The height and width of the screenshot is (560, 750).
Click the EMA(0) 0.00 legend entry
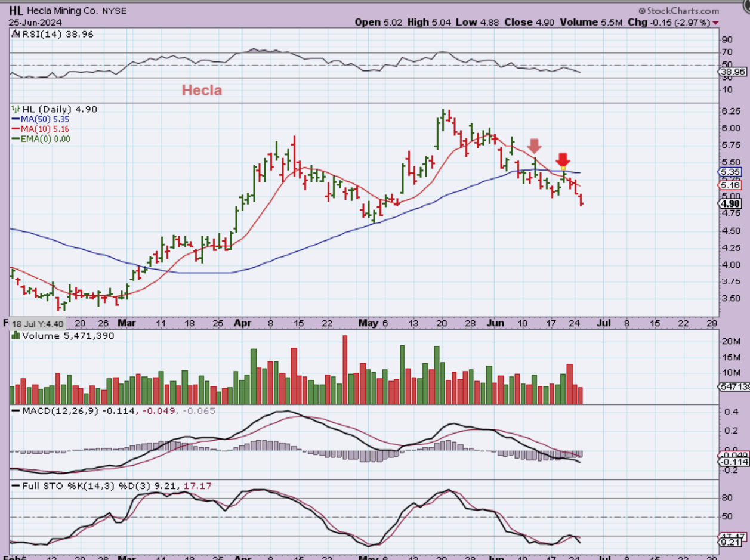[41, 138]
